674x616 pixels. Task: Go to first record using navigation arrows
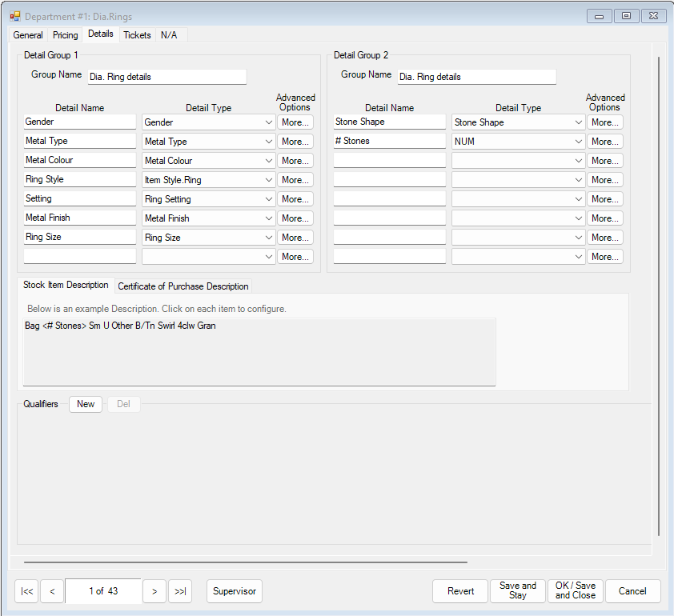tap(26, 591)
